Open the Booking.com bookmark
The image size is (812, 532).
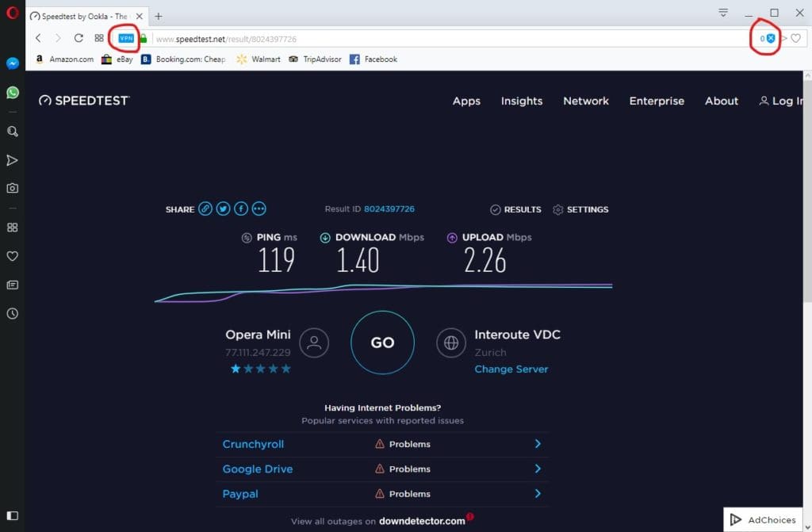point(183,59)
